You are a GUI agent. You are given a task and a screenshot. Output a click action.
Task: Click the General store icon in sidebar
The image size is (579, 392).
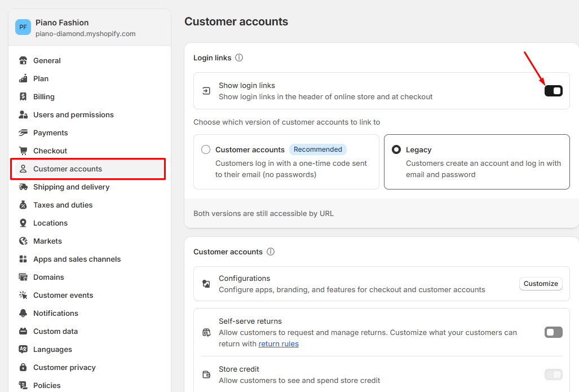click(x=23, y=60)
